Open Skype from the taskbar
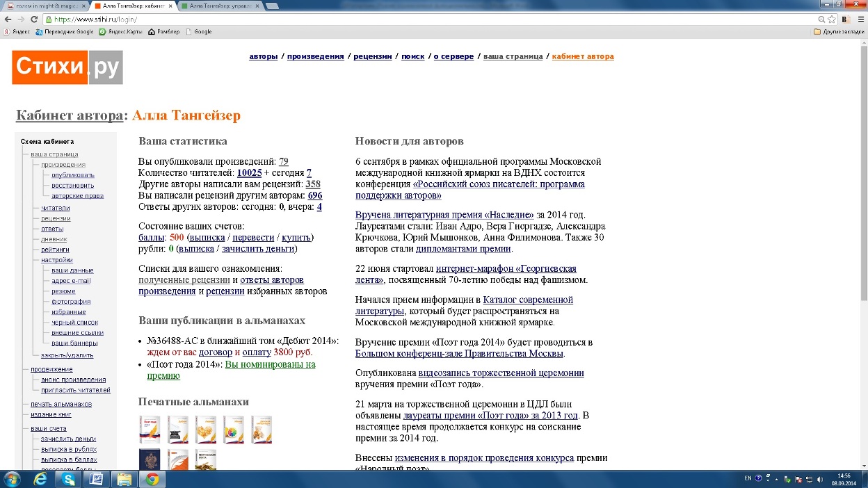The width and height of the screenshot is (868, 488). [69, 479]
